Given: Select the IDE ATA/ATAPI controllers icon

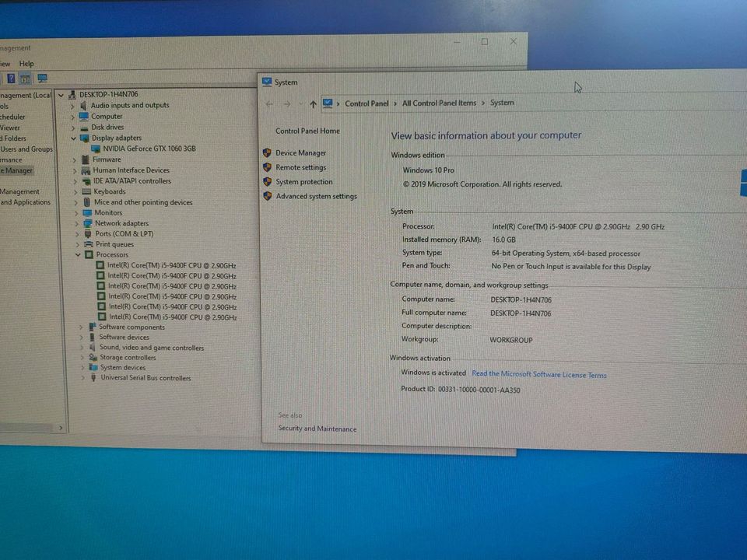Looking at the screenshot, I should (86, 181).
